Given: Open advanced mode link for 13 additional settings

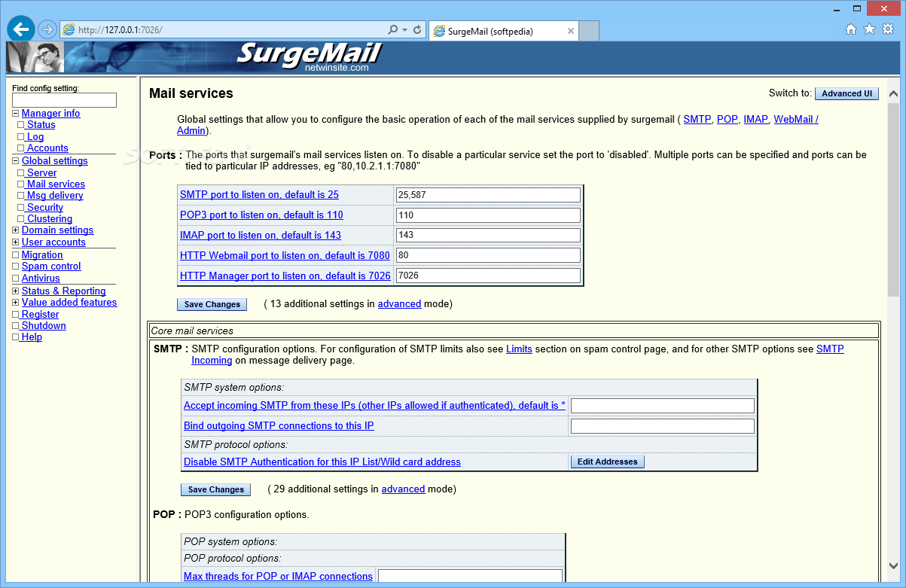Looking at the screenshot, I should (399, 304).
